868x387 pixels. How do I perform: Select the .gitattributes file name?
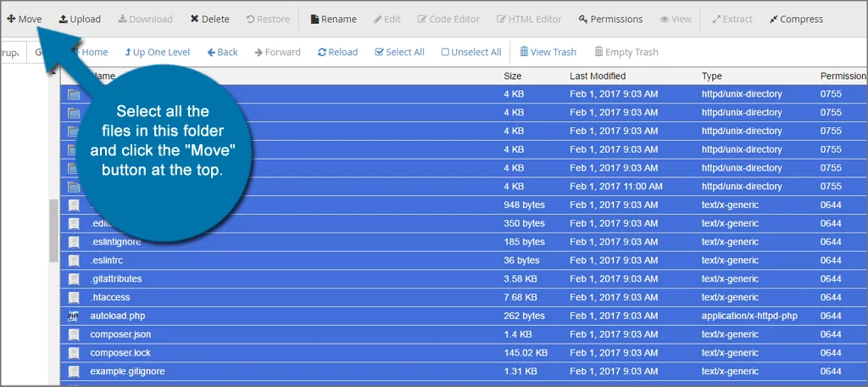coord(115,279)
